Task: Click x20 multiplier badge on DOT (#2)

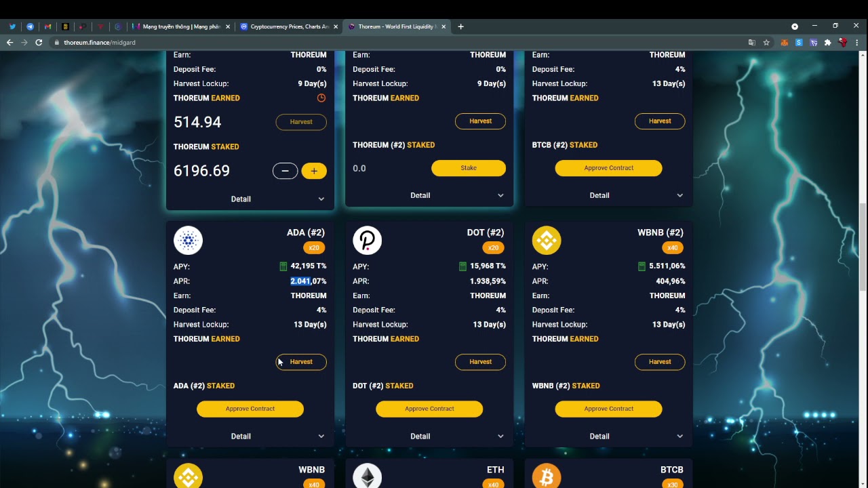Action: pyautogui.click(x=493, y=248)
